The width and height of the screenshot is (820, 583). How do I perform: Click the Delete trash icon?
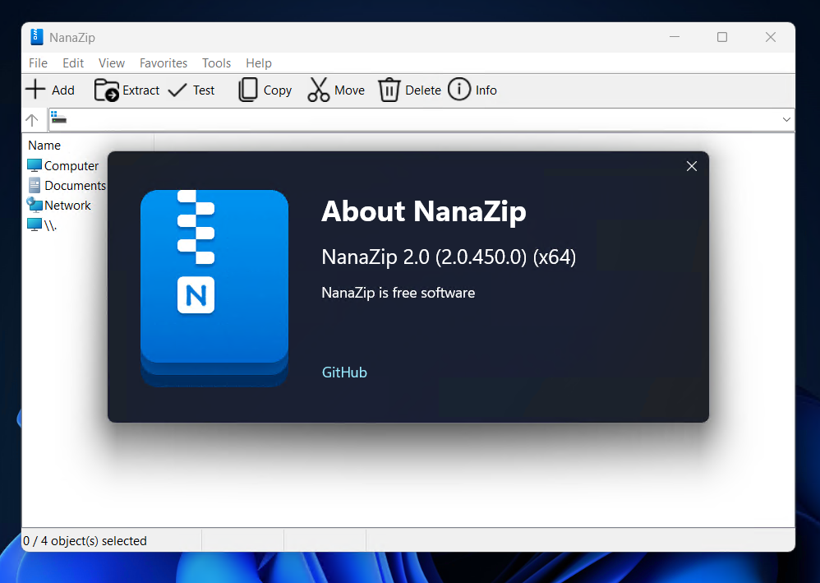(389, 90)
